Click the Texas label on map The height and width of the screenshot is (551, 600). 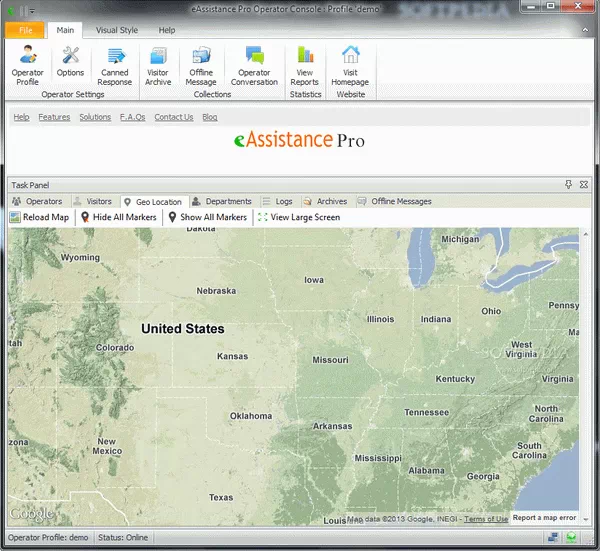tap(221, 497)
